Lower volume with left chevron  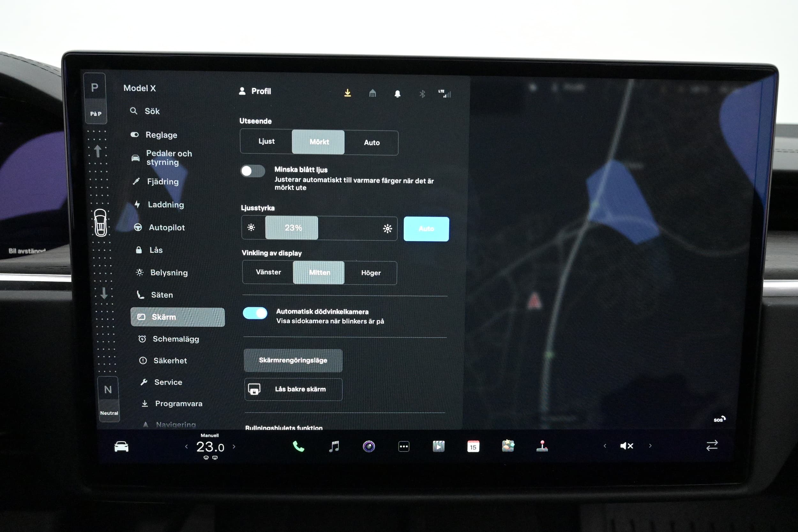pyautogui.click(x=605, y=446)
